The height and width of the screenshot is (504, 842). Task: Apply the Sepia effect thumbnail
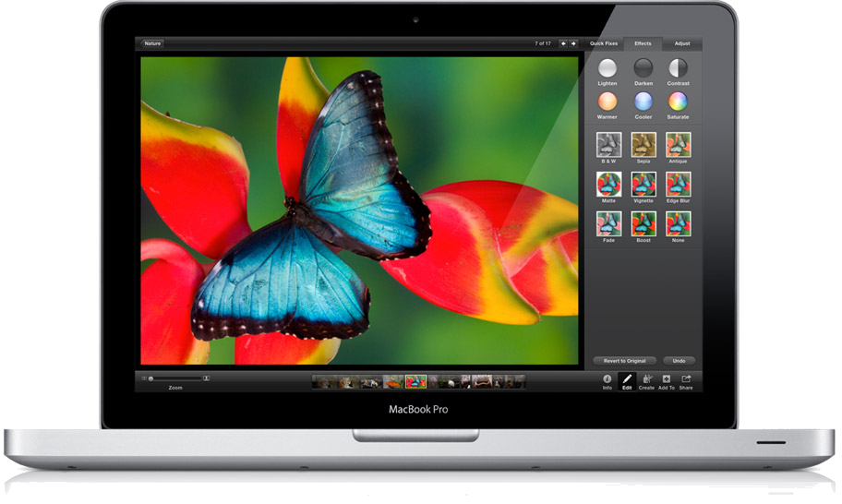coord(644,145)
